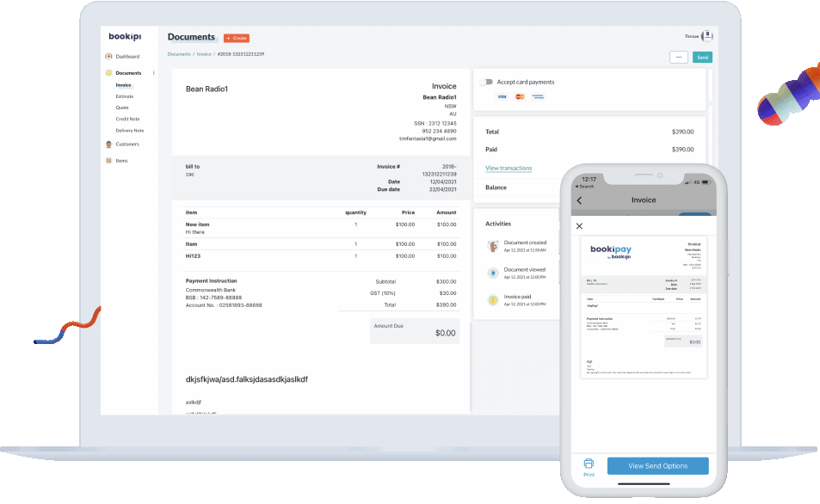
Task: Tap the invoice preview thumbnail on phone
Action: (644, 307)
